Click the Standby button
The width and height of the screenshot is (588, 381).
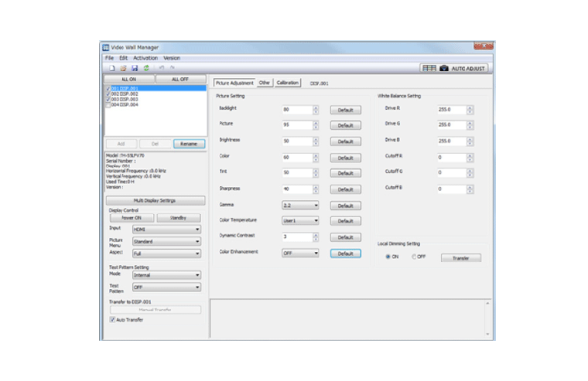[x=178, y=218]
